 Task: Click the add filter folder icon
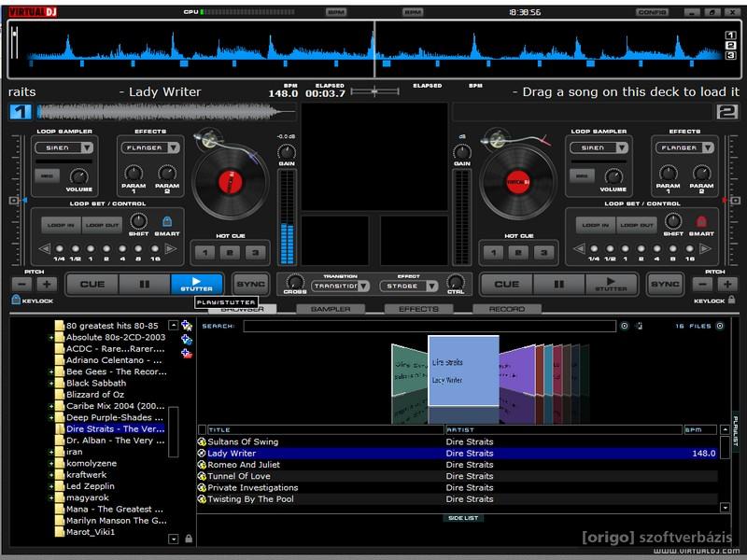pyautogui.click(x=186, y=340)
